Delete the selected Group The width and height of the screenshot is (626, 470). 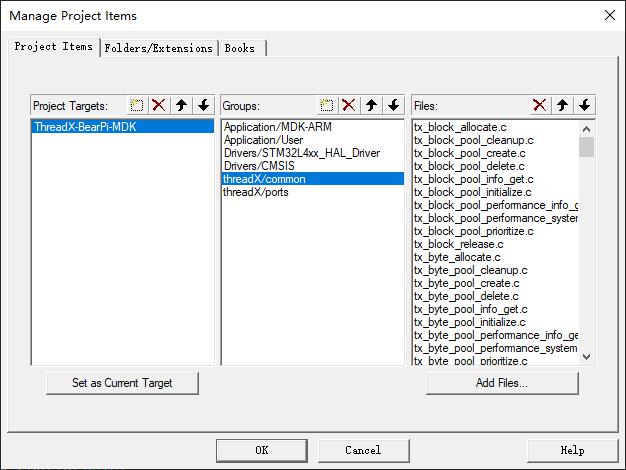coord(349,105)
